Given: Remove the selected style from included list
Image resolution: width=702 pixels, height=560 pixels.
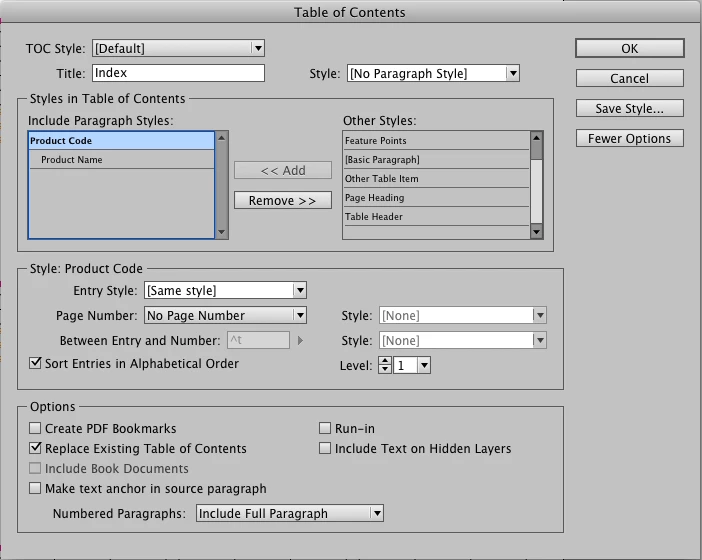Looking at the screenshot, I should [x=283, y=200].
